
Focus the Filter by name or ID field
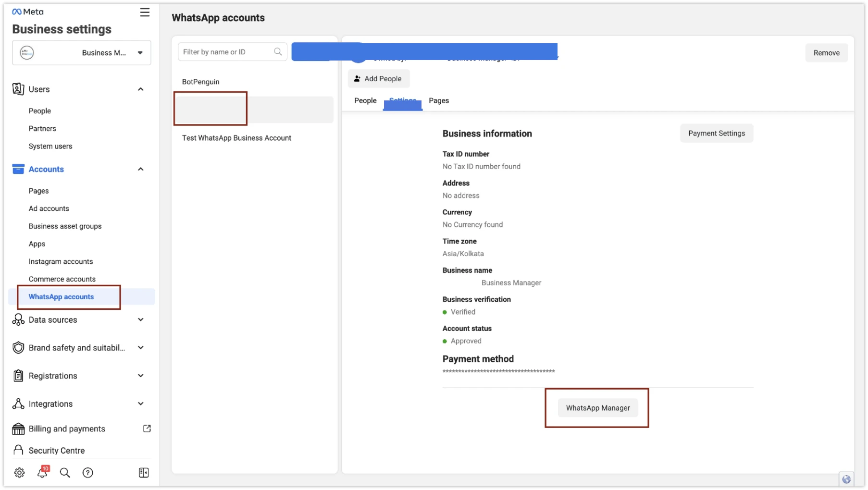232,52
